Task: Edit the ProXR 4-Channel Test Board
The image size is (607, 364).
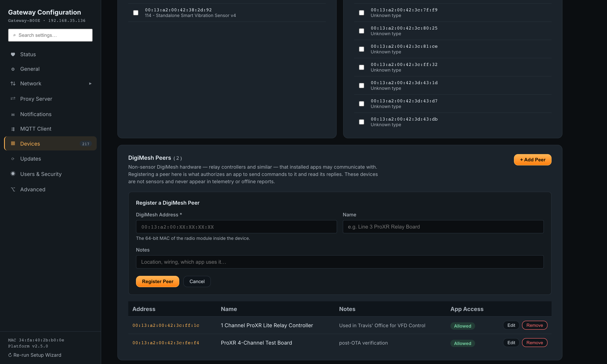Action: point(511,343)
